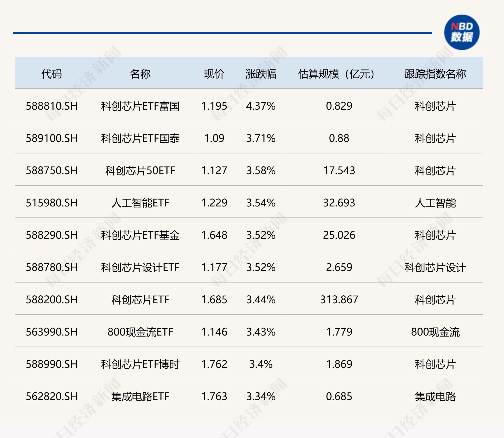This screenshot has height=438, width=504.
Task: Click the NBD数据 round logo
Action: click(x=461, y=32)
